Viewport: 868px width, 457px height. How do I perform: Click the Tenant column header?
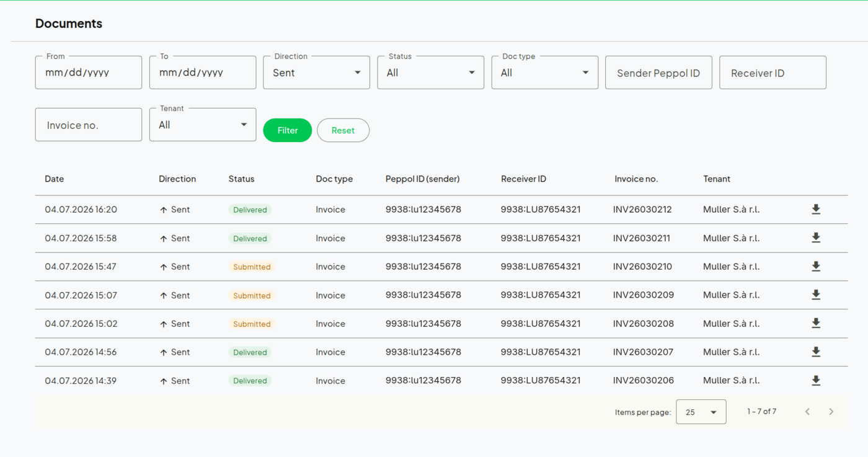[717, 179]
